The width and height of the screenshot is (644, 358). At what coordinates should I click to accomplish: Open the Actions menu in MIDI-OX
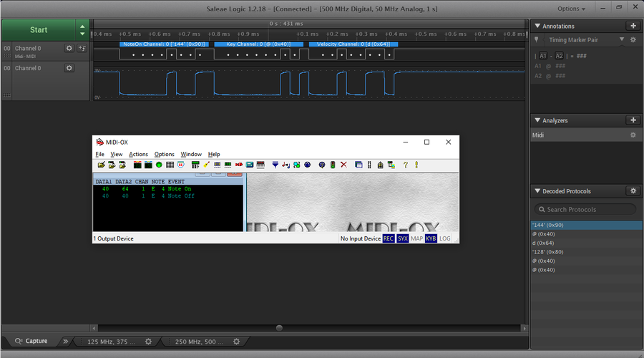click(138, 154)
